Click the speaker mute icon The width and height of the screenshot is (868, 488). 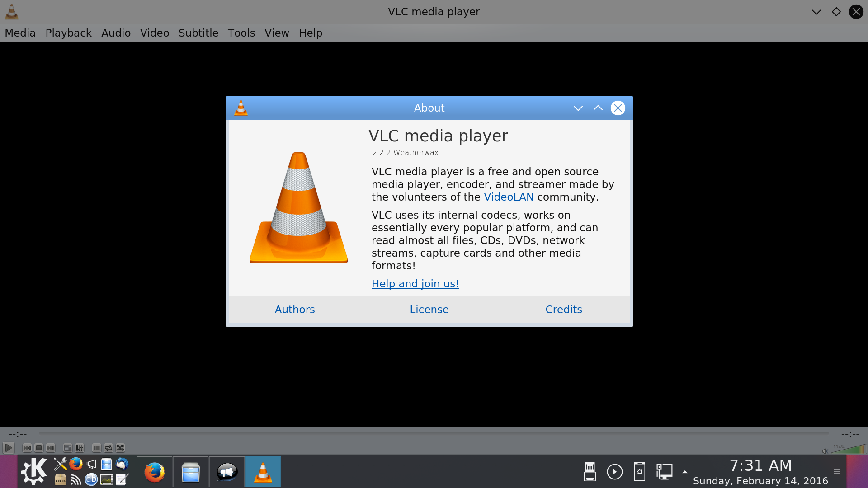pos(825,451)
